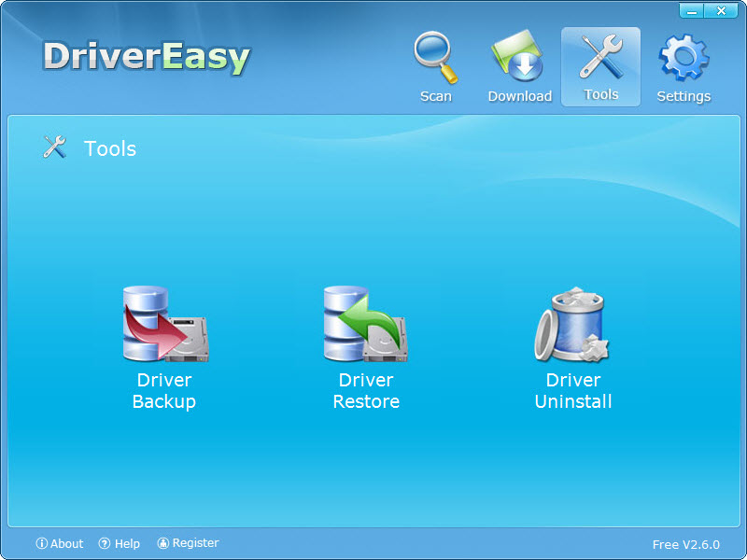Click the Free V2.6.0 version text
The width and height of the screenshot is (747, 560).
(685, 544)
